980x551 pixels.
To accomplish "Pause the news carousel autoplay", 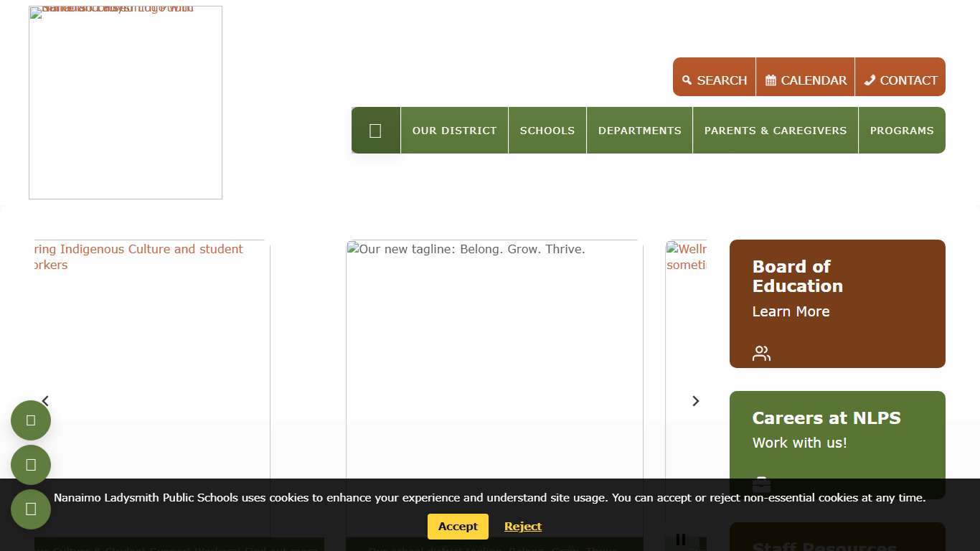I will (681, 540).
